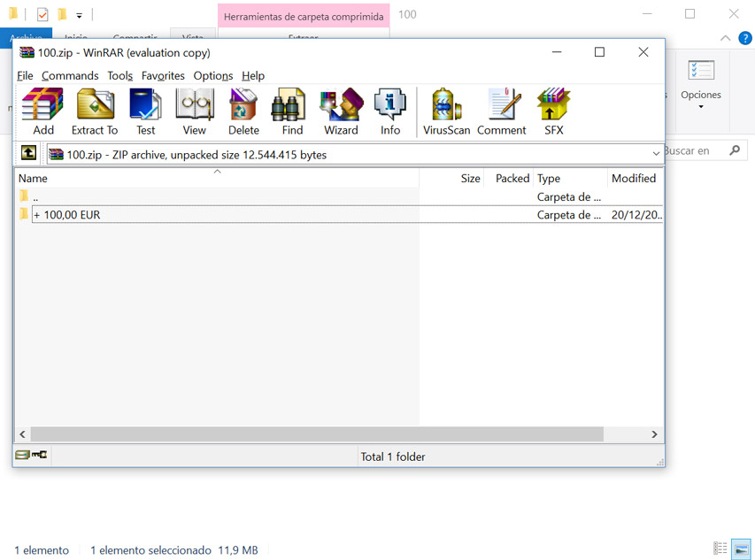Image resolution: width=755 pixels, height=560 pixels.
Task: Select the "+ 100,00 EUR" folder
Action: coord(66,215)
